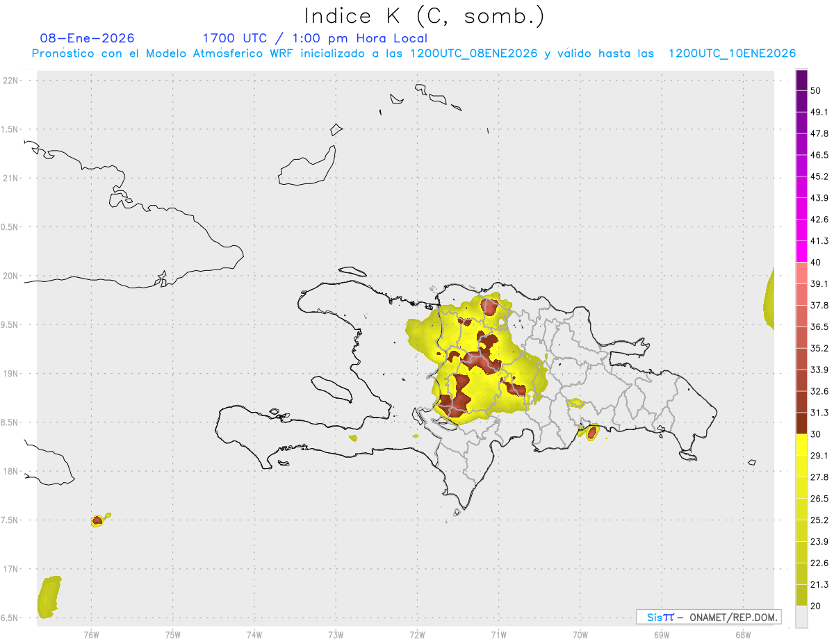Select the magenta swatch between 40 and 41.3
The image size is (834, 644).
click(x=801, y=251)
